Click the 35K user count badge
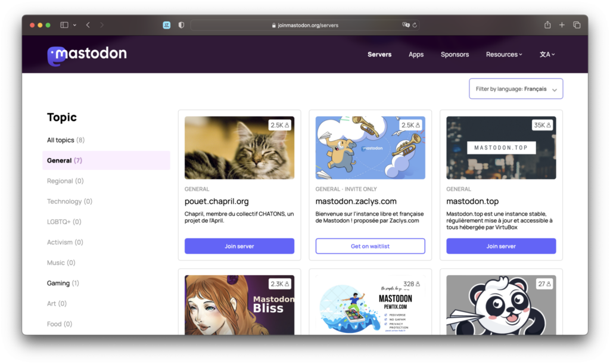 [542, 125]
